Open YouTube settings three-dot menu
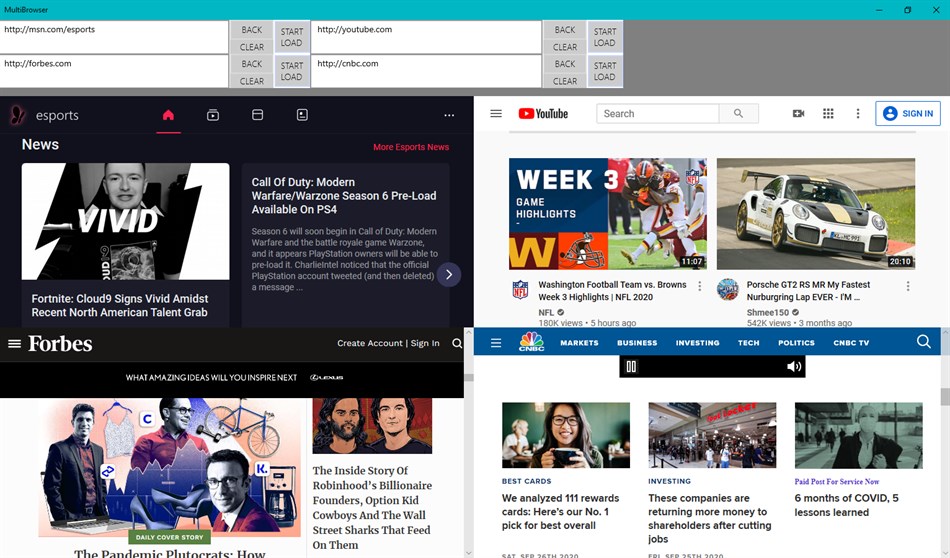 point(858,113)
